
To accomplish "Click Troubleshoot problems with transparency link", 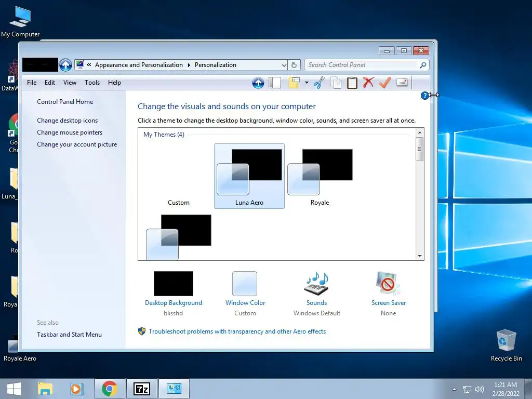I will tap(237, 331).
